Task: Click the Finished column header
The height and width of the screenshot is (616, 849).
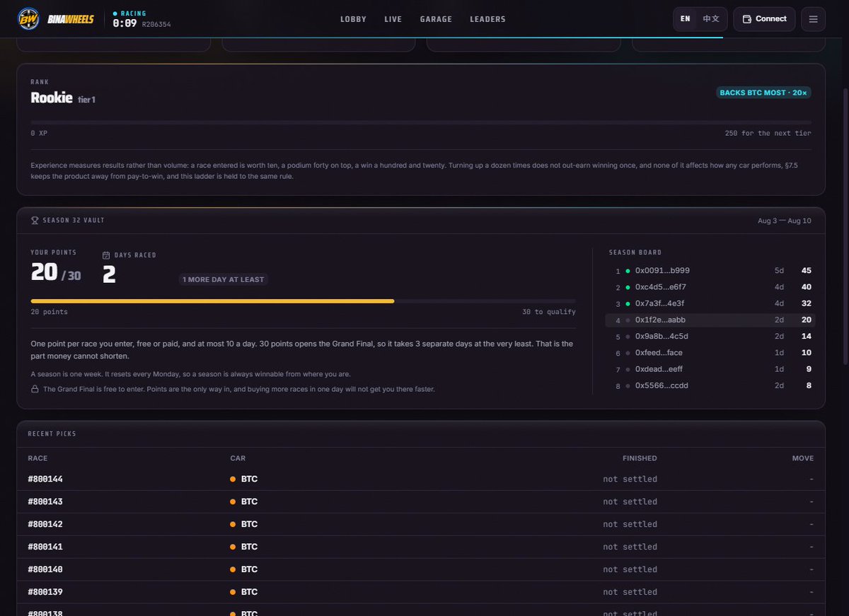Action: pyautogui.click(x=640, y=458)
